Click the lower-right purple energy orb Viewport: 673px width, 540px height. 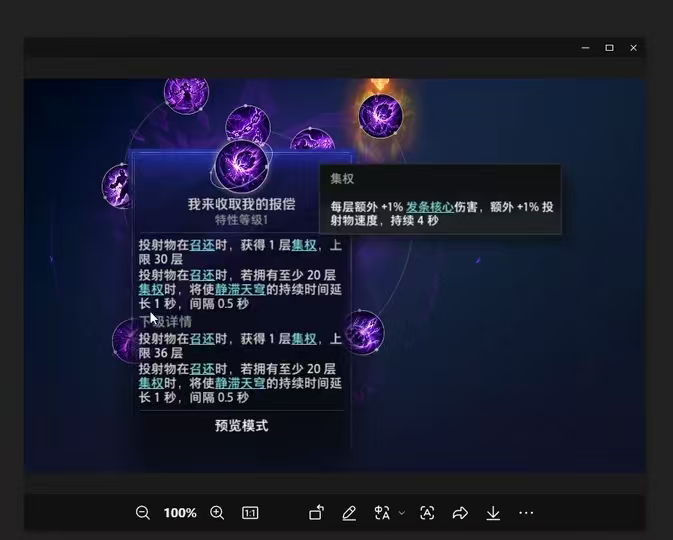[x=364, y=332]
